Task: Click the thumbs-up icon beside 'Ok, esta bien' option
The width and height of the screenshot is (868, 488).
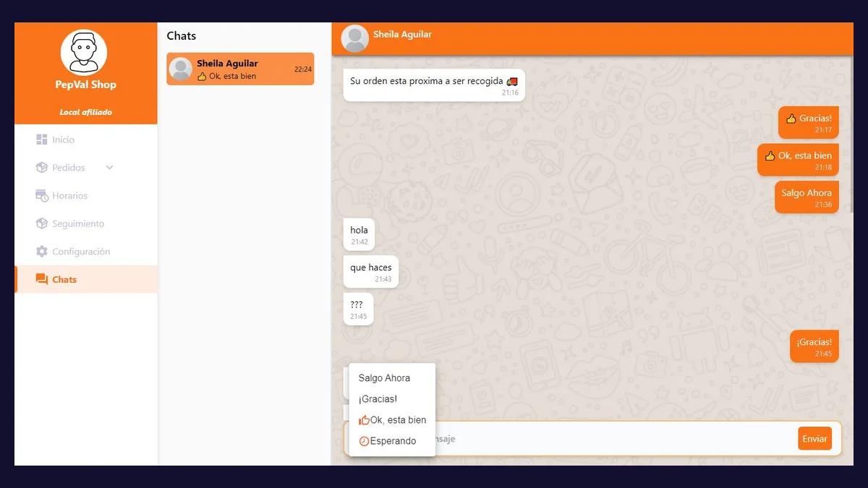Action: [364, 420]
